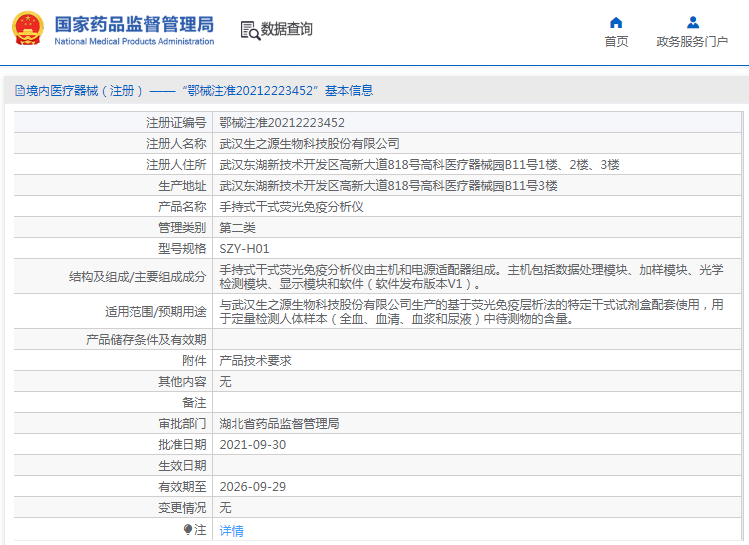Click the 注册证编号 row label
This screenshot has width=749, height=545.
pyautogui.click(x=176, y=123)
